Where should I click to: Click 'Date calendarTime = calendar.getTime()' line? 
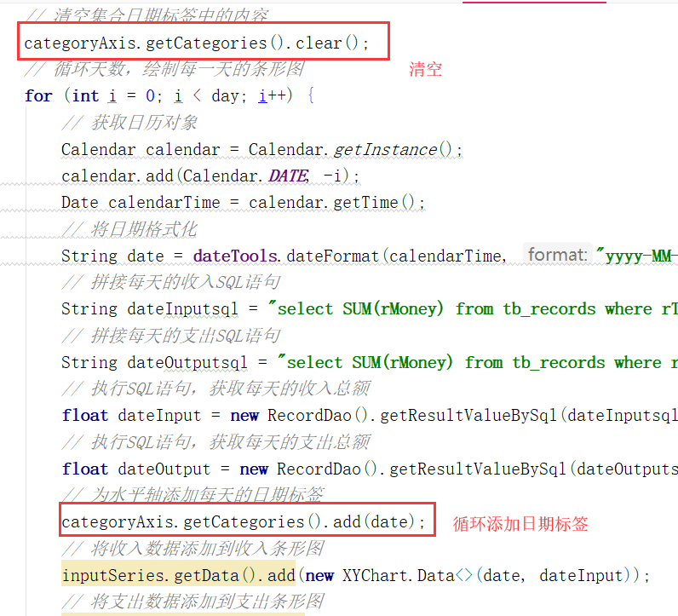243,203
